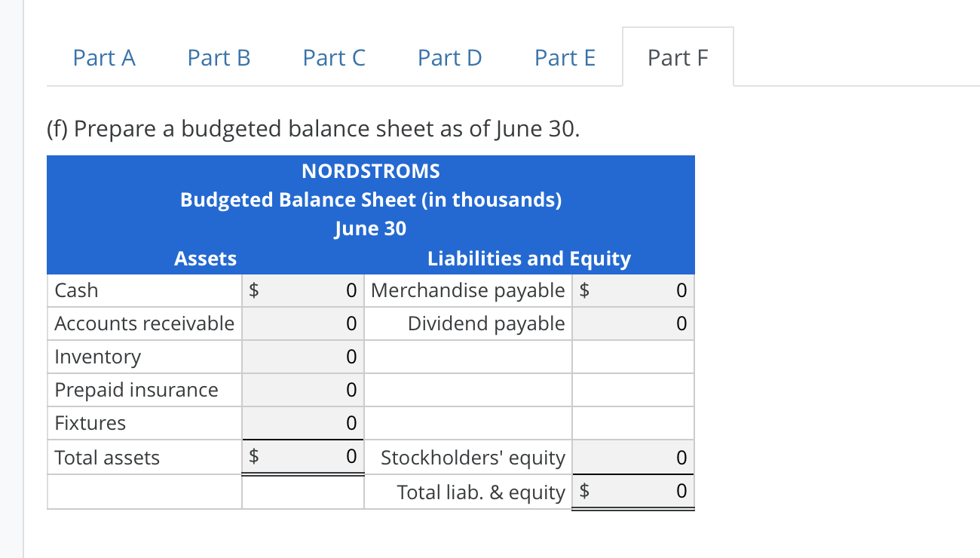Click the NORDSTROMS table title

[x=371, y=171]
